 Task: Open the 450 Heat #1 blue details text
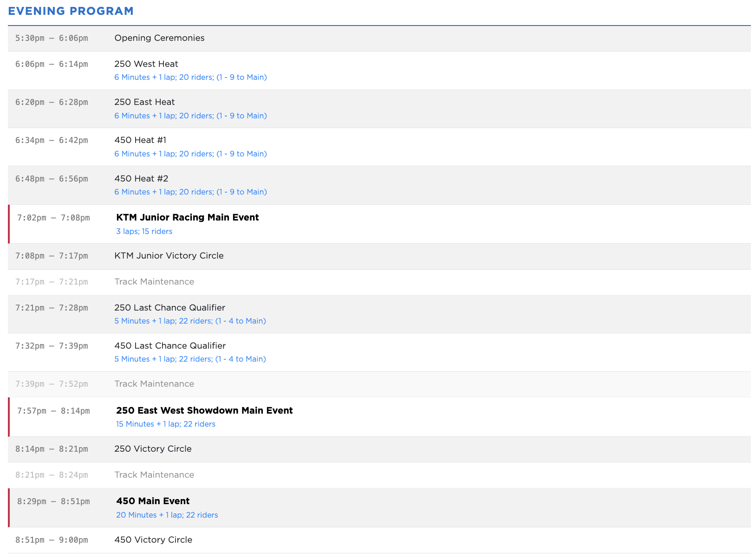click(x=190, y=154)
